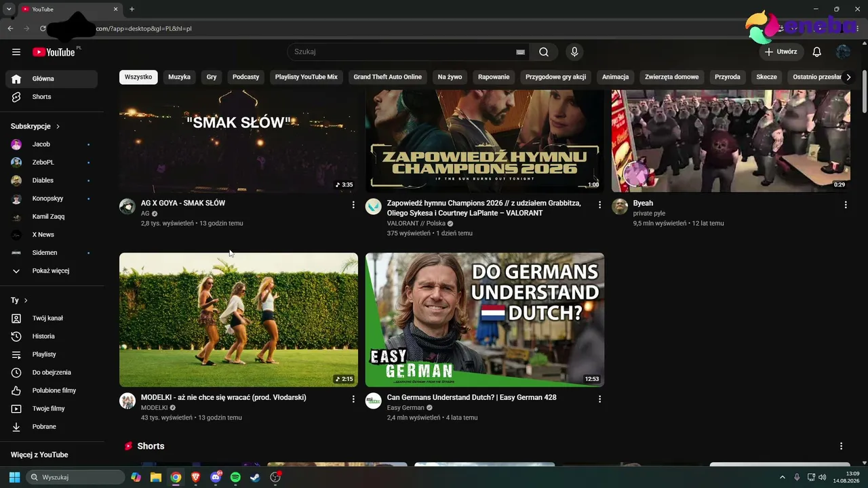Open the ZeboPL subscription channel

[x=52, y=163]
